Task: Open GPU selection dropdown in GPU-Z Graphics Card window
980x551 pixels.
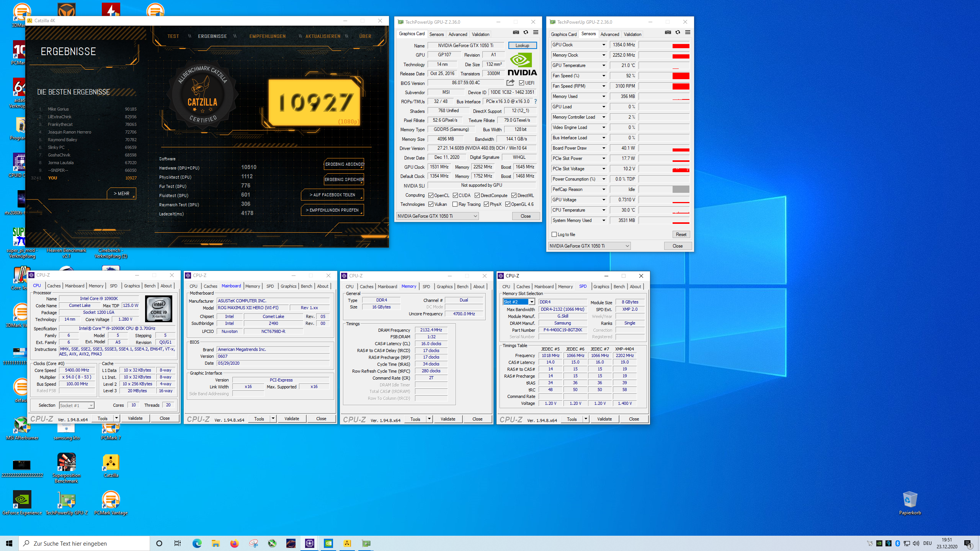Action: click(x=437, y=216)
